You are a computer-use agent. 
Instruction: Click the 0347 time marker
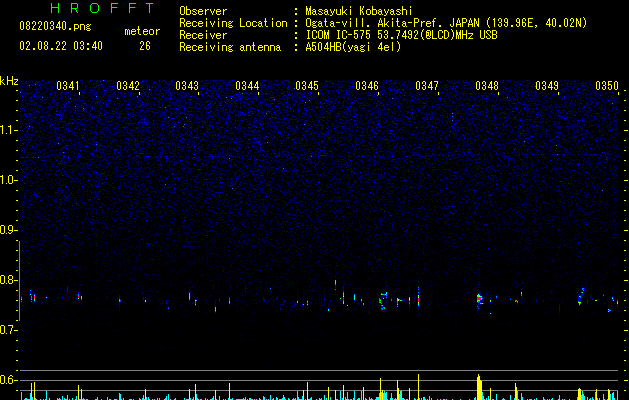pos(427,86)
